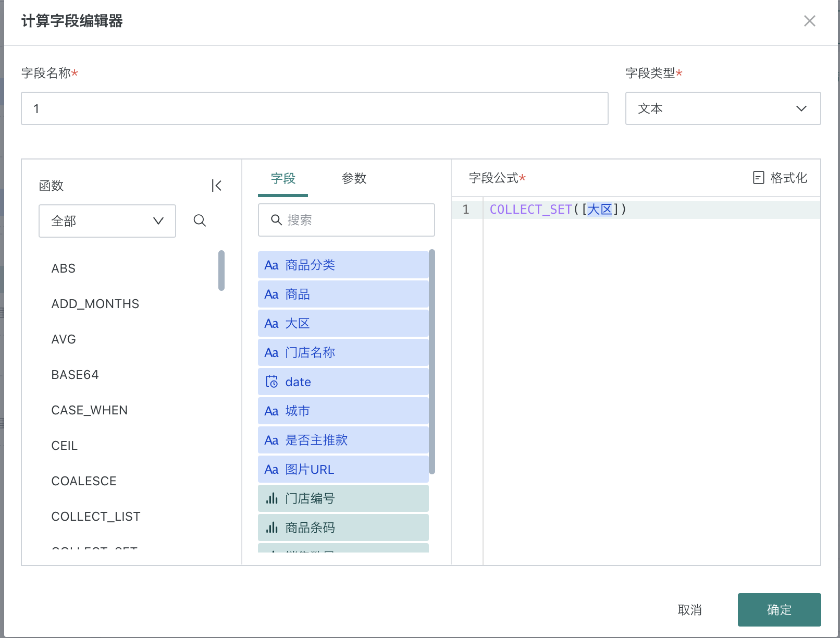Switch to the 字段 tab

click(x=283, y=179)
